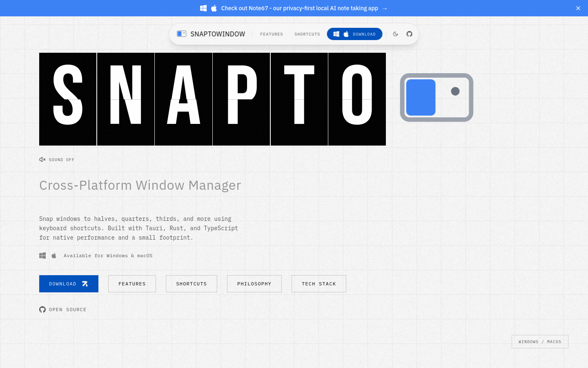
Task: Open Shortcuts in the navigation bar
Action: pyautogui.click(x=307, y=34)
